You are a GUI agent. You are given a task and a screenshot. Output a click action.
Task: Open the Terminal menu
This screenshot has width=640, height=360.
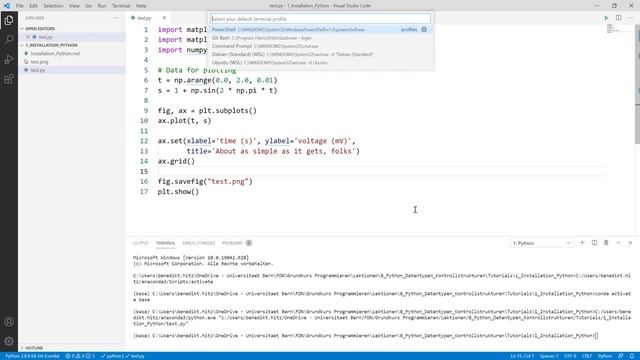pos(121,6)
